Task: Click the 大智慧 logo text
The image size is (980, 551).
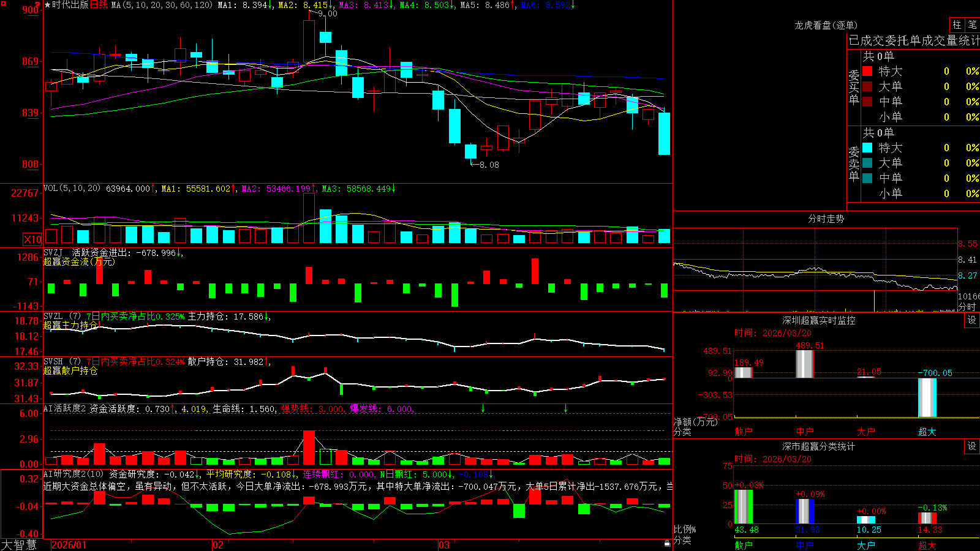Action: (x=19, y=545)
